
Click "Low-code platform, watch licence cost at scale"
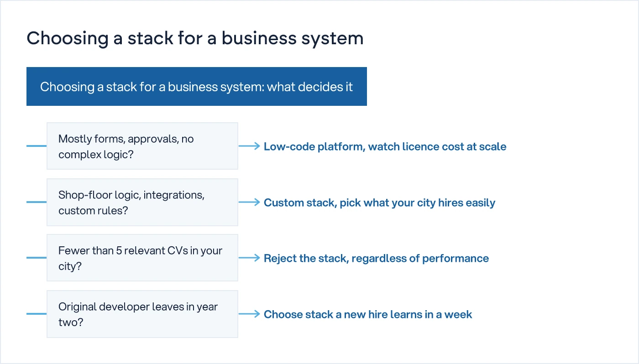coord(385,146)
